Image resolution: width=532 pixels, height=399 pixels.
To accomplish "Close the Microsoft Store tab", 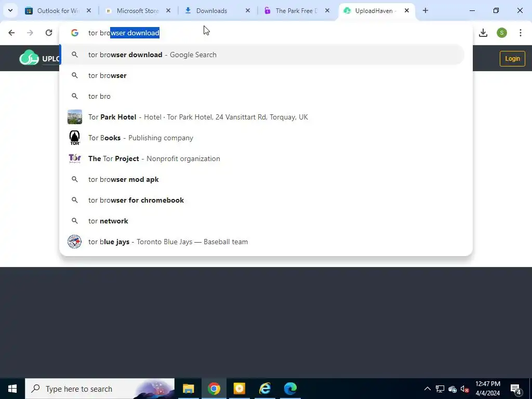I will coord(168,10).
